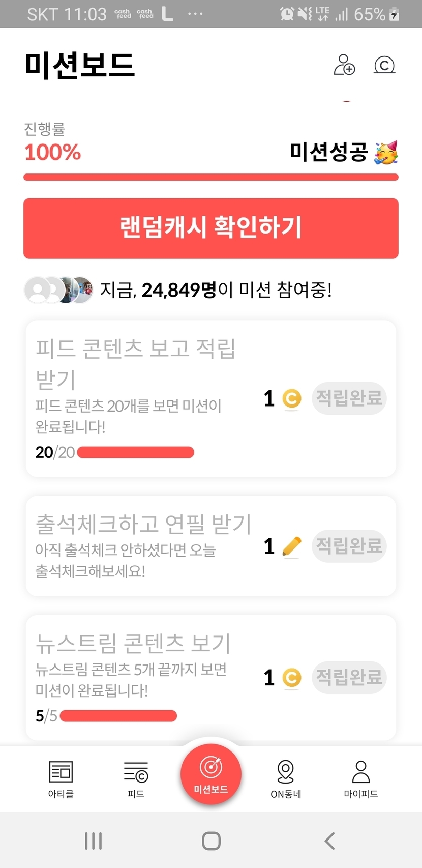Tap the party face emoji
422x868 pixels.
(x=386, y=153)
